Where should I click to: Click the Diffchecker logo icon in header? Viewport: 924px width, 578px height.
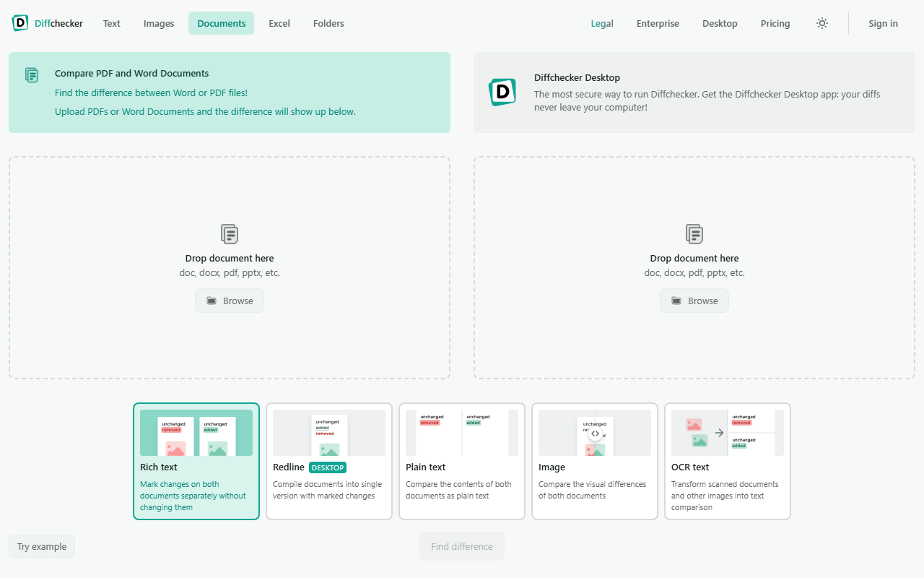pos(20,23)
